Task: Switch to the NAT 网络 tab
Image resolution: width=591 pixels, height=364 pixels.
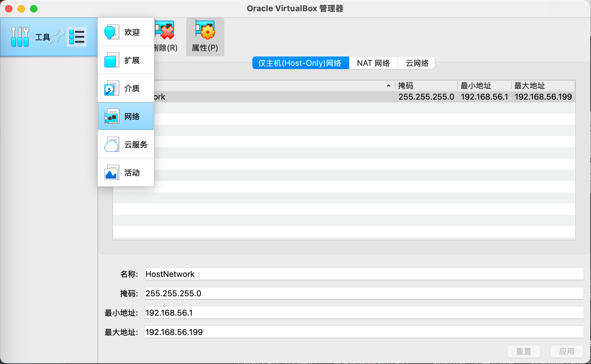Action: pyautogui.click(x=373, y=63)
